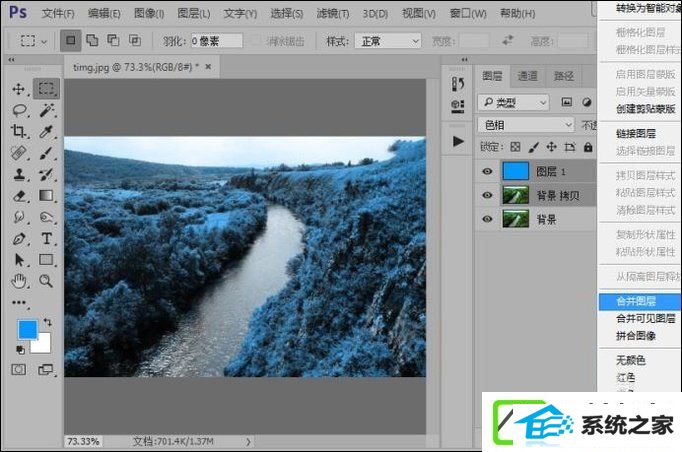
Task: Hide the 背景 layer
Action: [x=487, y=219]
